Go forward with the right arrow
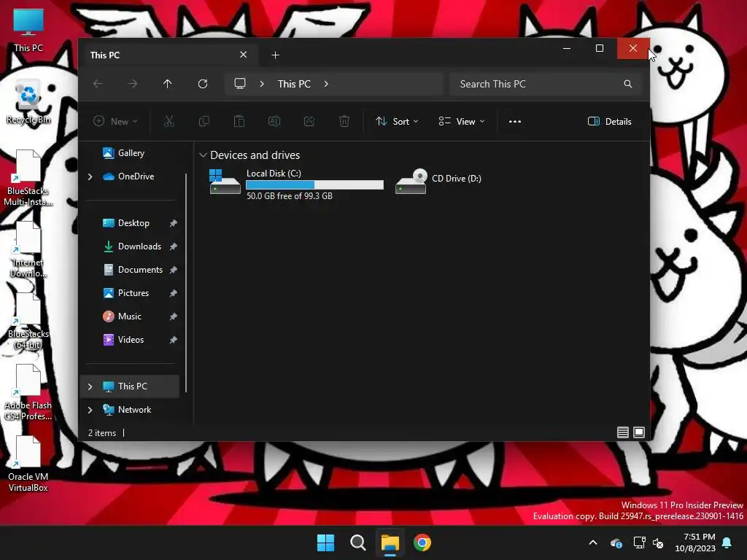Image resolution: width=747 pixels, height=560 pixels. click(133, 84)
